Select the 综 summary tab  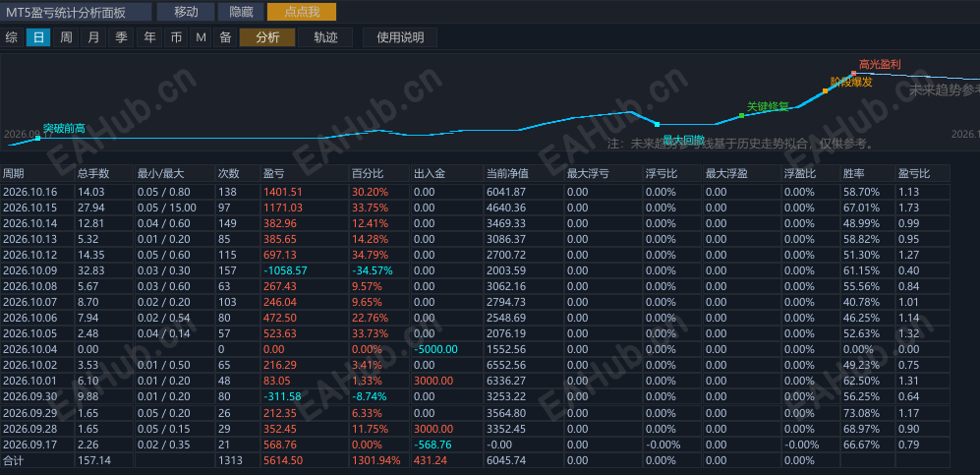(11, 37)
